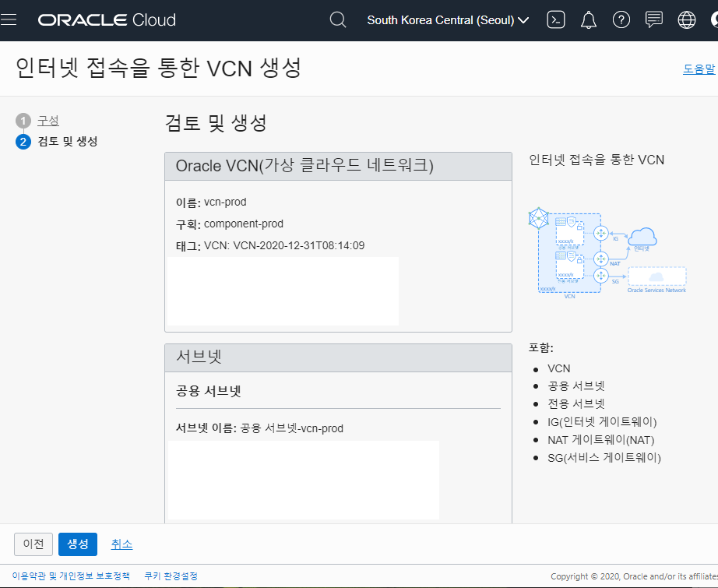The height and width of the screenshot is (588, 718).
Task: Go to step 1 구성
Action: 48,121
